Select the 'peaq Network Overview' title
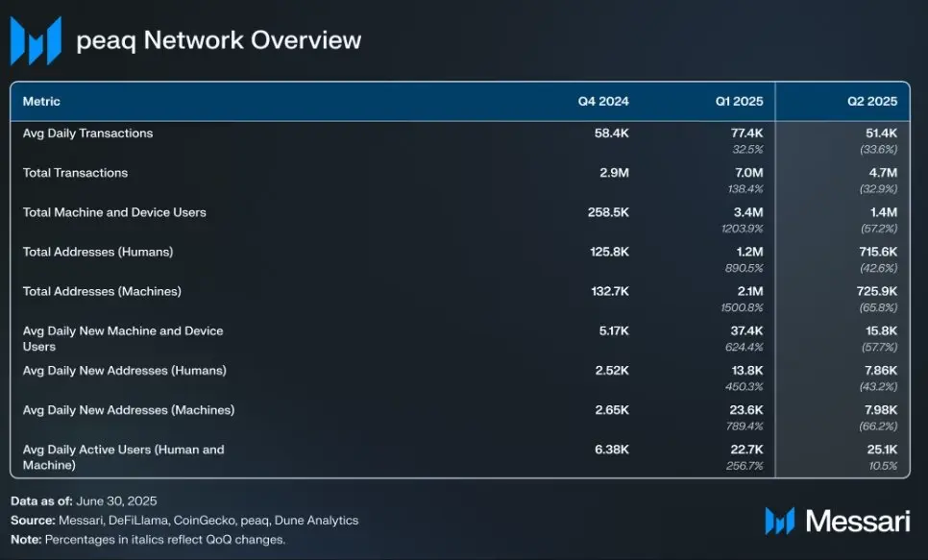 click(x=219, y=40)
